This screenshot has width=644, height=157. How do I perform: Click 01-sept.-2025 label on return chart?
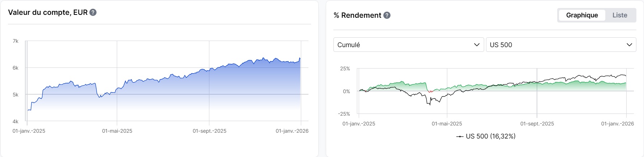(537, 124)
